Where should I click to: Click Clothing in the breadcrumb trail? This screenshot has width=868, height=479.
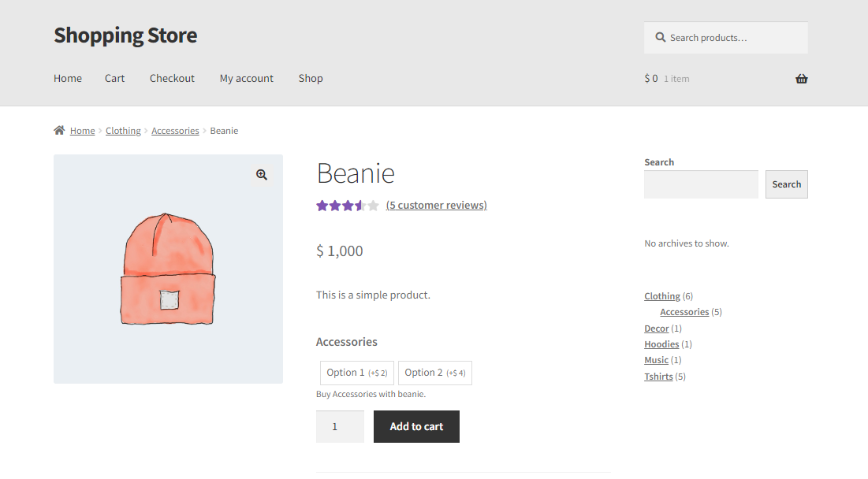pos(123,131)
